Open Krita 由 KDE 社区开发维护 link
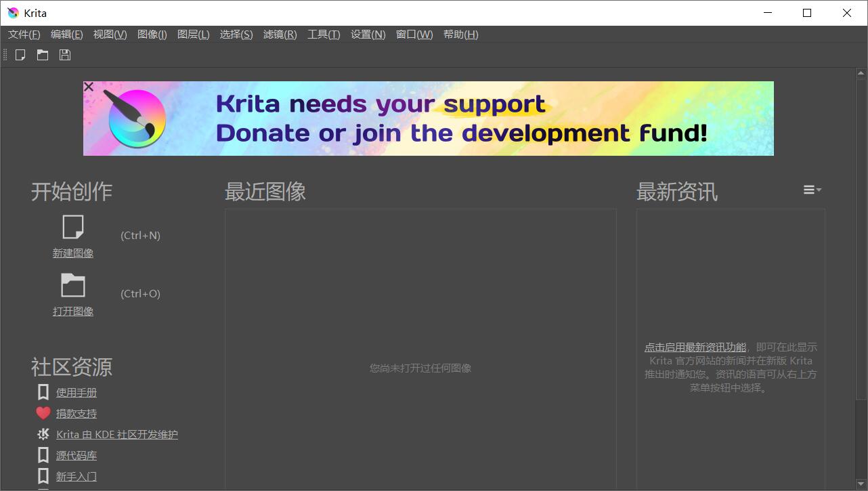The width and height of the screenshot is (868, 491). point(117,434)
